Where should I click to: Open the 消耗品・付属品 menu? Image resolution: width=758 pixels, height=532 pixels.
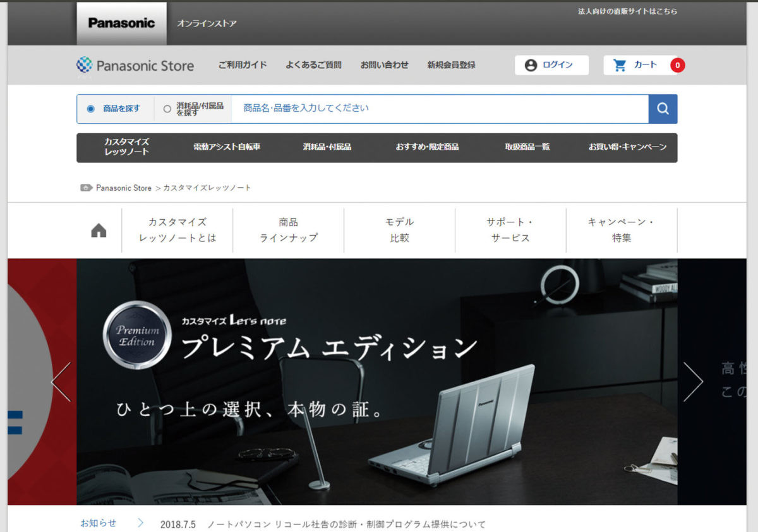[x=327, y=147]
